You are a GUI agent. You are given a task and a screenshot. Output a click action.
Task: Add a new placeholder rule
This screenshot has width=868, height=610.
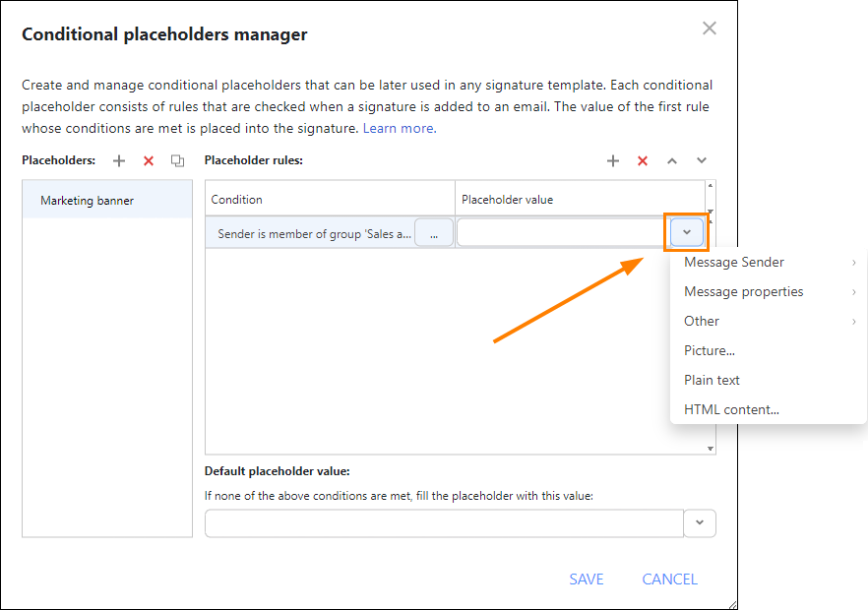pos(613,160)
